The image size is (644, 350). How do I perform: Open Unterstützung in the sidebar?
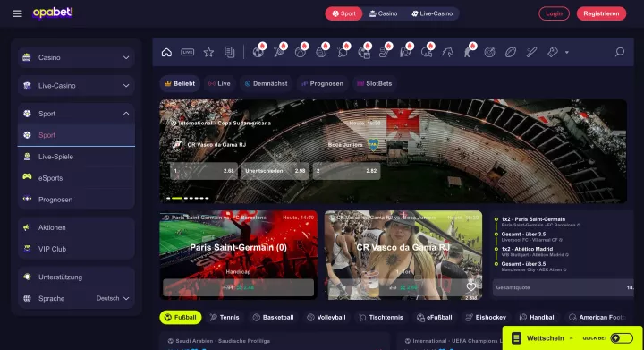tap(76, 277)
